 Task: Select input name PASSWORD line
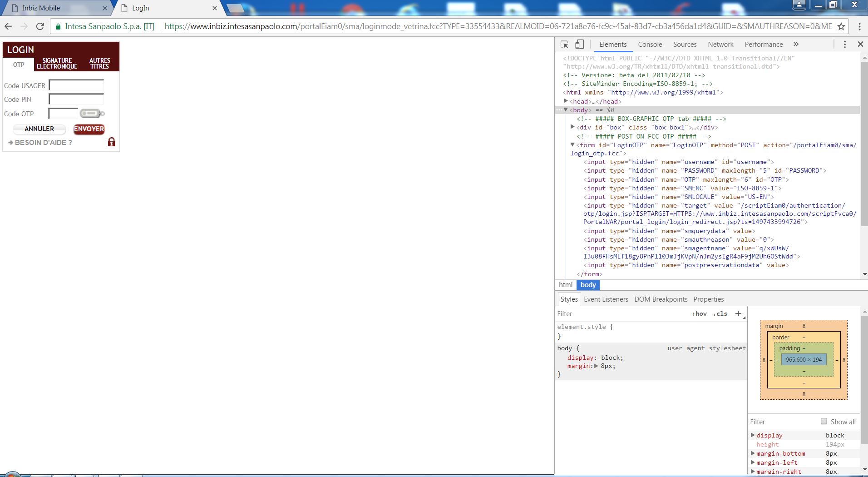click(705, 170)
